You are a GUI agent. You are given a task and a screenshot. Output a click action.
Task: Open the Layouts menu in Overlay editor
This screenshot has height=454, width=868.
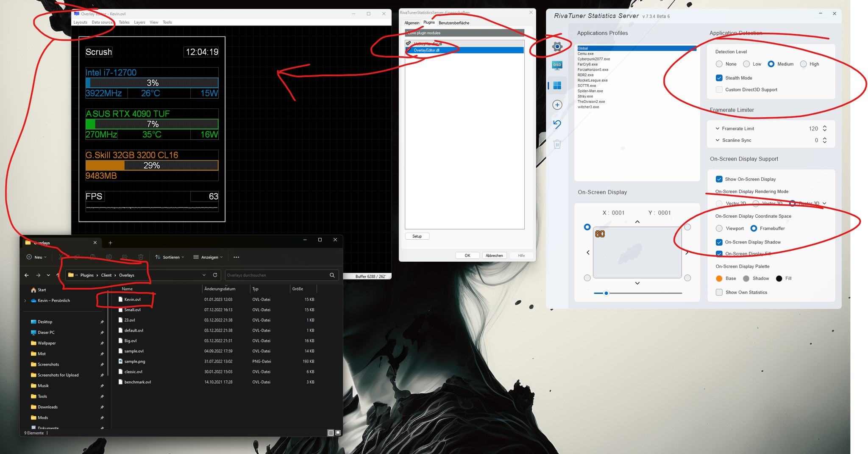(80, 22)
